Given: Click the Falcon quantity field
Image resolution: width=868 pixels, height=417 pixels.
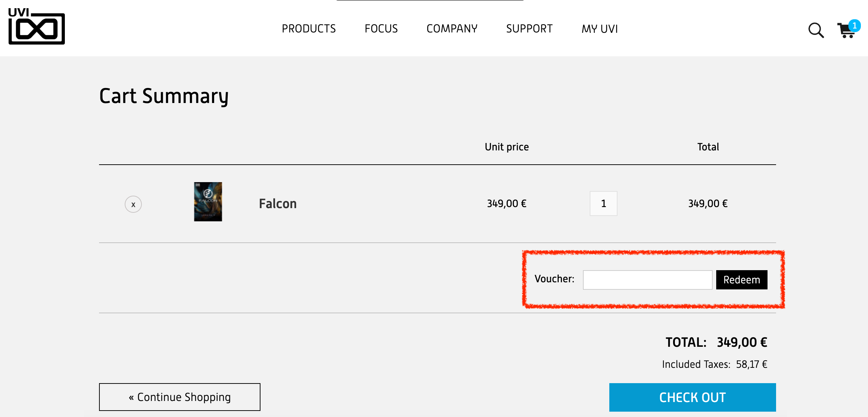Looking at the screenshot, I should click(604, 204).
